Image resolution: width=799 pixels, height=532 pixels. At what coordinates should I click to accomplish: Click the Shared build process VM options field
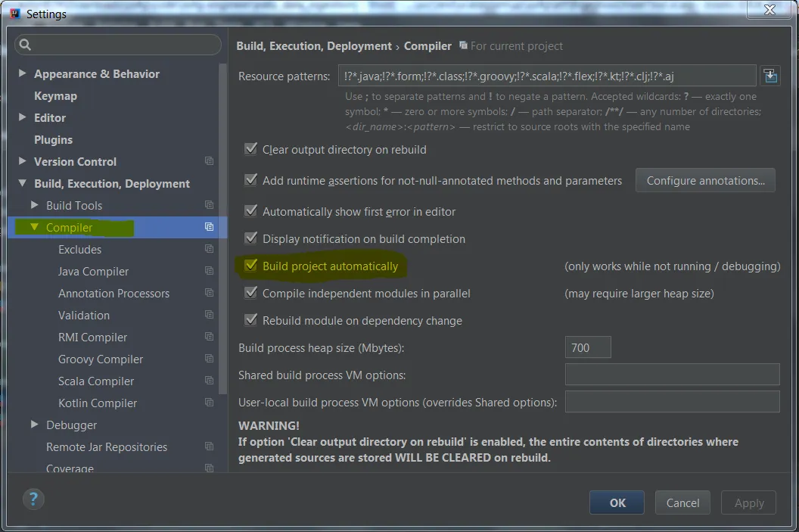tap(672, 375)
